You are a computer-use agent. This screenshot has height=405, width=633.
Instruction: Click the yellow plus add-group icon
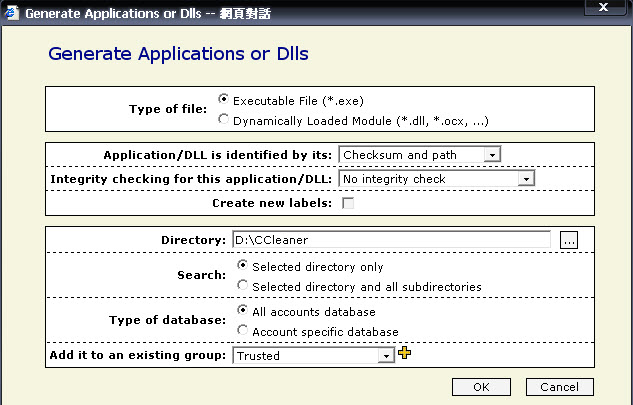(x=405, y=353)
